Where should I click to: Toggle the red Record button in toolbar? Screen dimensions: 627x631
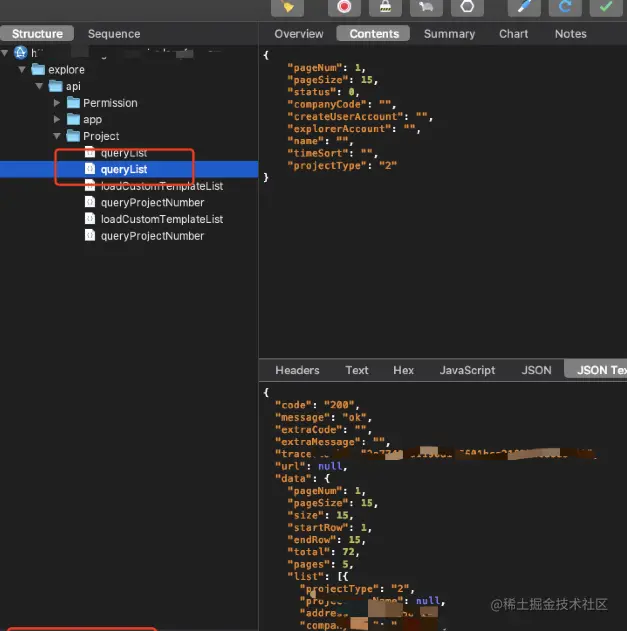[x=344, y=7]
